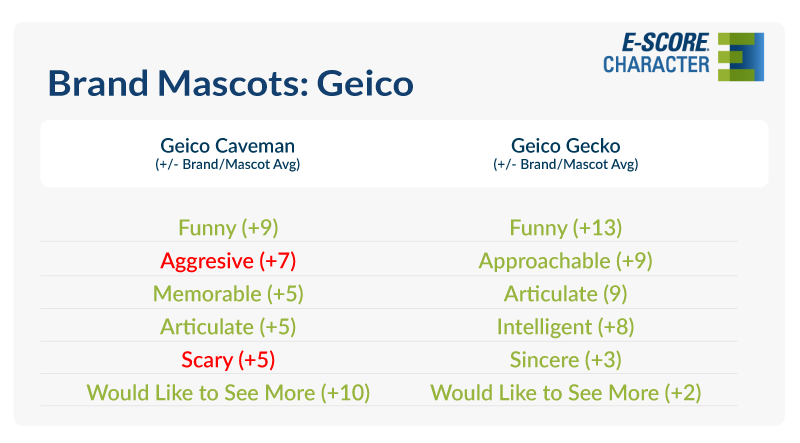Click Articulate (+5) in caveman column
The image size is (800, 443).
tap(228, 326)
